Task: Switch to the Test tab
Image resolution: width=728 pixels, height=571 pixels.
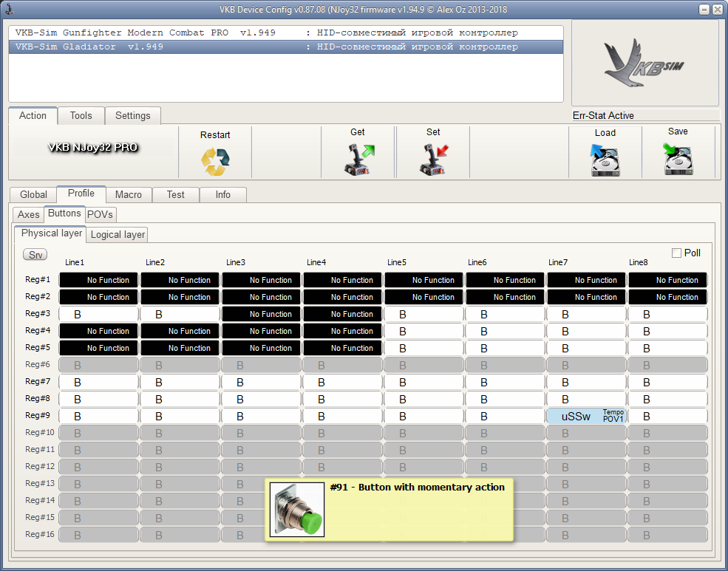Action: [x=175, y=194]
